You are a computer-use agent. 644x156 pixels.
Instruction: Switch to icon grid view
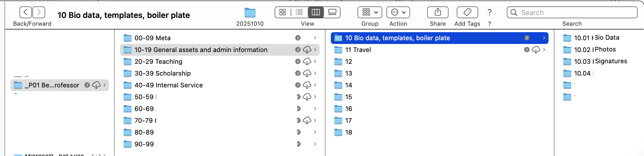pos(283,12)
